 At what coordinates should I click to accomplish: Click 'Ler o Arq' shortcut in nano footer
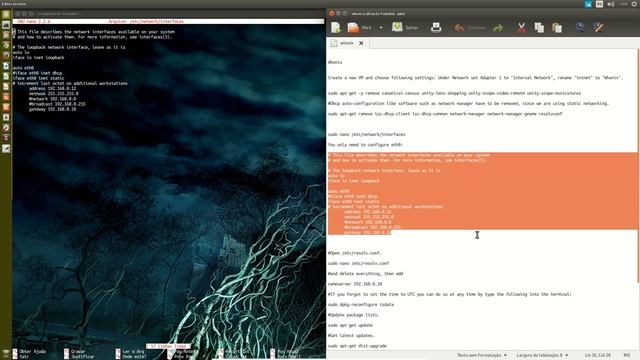[130, 351]
